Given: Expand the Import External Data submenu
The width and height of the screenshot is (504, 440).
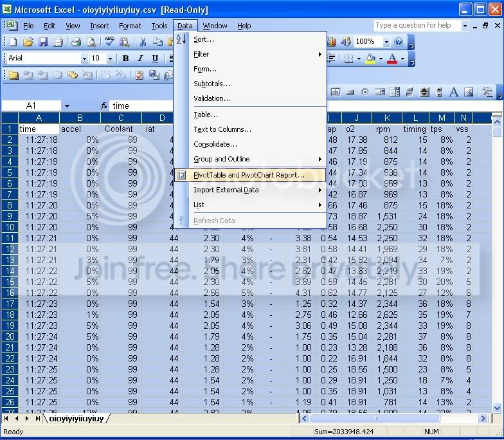Looking at the screenshot, I should pos(251,190).
